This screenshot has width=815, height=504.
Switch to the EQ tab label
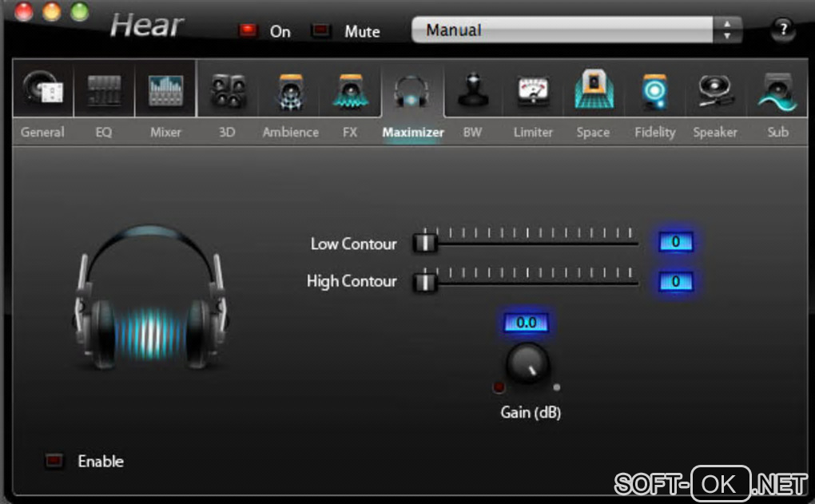point(104,132)
